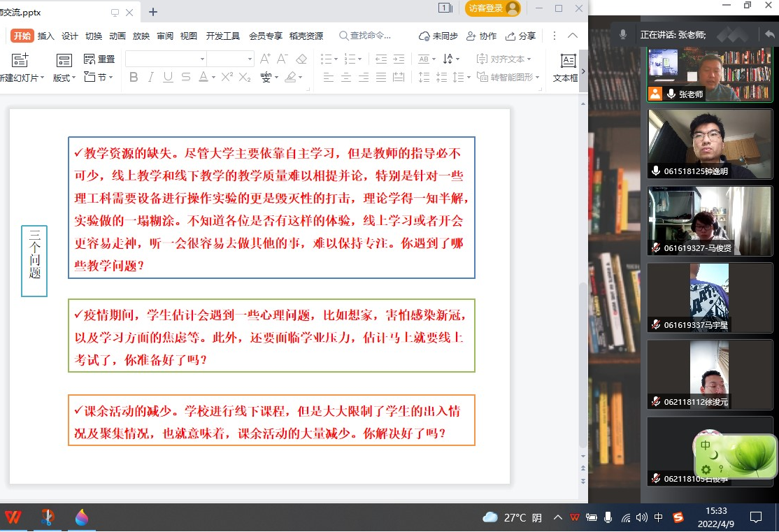Image resolution: width=779 pixels, height=532 pixels.
Task: Apply Italic formatting from ribbon
Action: click(150, 78)
